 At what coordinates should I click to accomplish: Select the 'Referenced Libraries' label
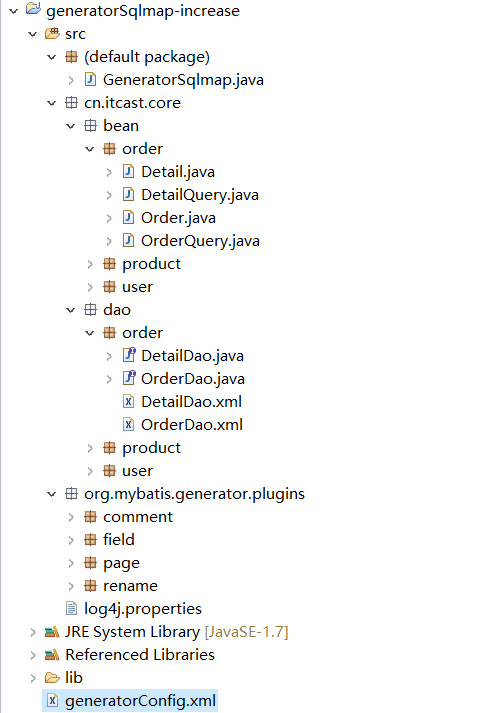click(140, 655)
